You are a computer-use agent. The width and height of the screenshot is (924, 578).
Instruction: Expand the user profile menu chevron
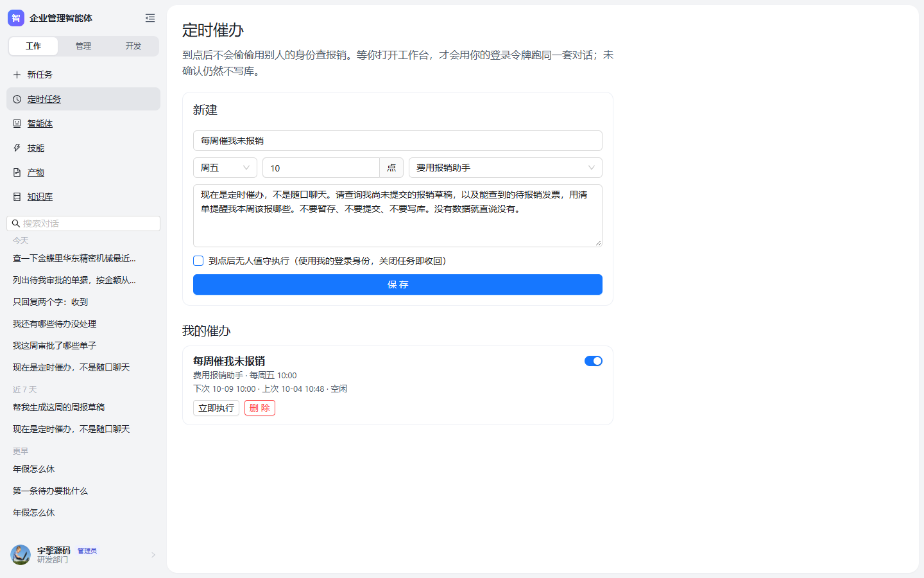(153, 555)
